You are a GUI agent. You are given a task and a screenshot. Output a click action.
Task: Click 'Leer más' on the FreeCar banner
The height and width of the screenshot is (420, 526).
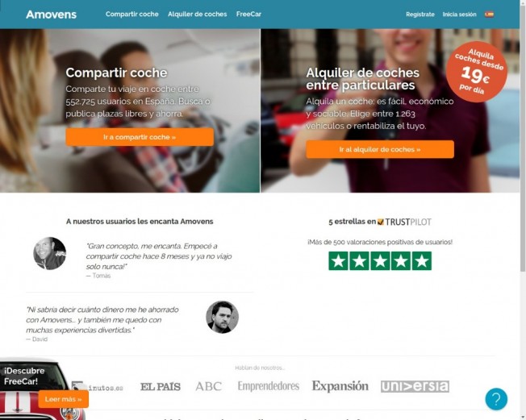point(64,399)
